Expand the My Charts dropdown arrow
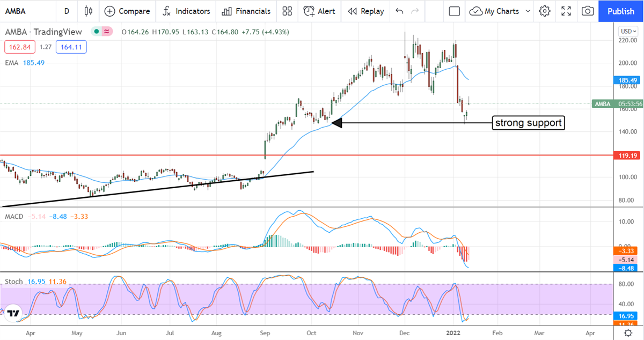644x340 pixels. pyautogui.click(x=528, y=11)
